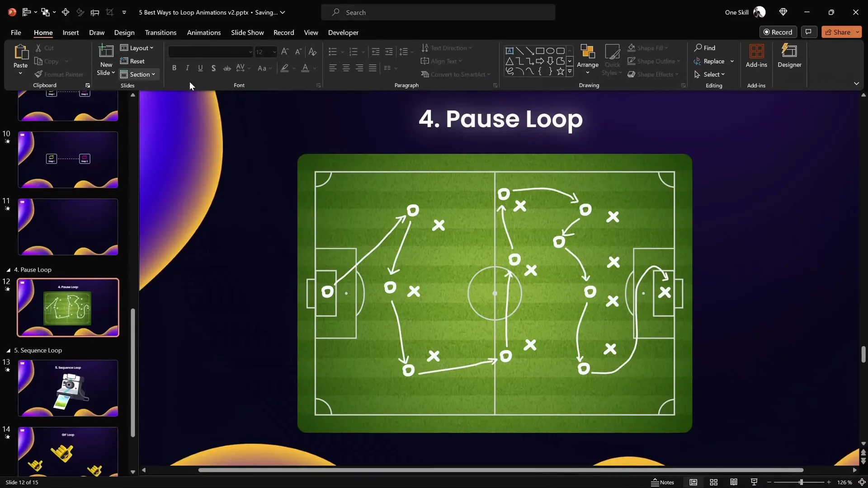
Task: Open the font name combo box
Action: [x=210, y=52]
